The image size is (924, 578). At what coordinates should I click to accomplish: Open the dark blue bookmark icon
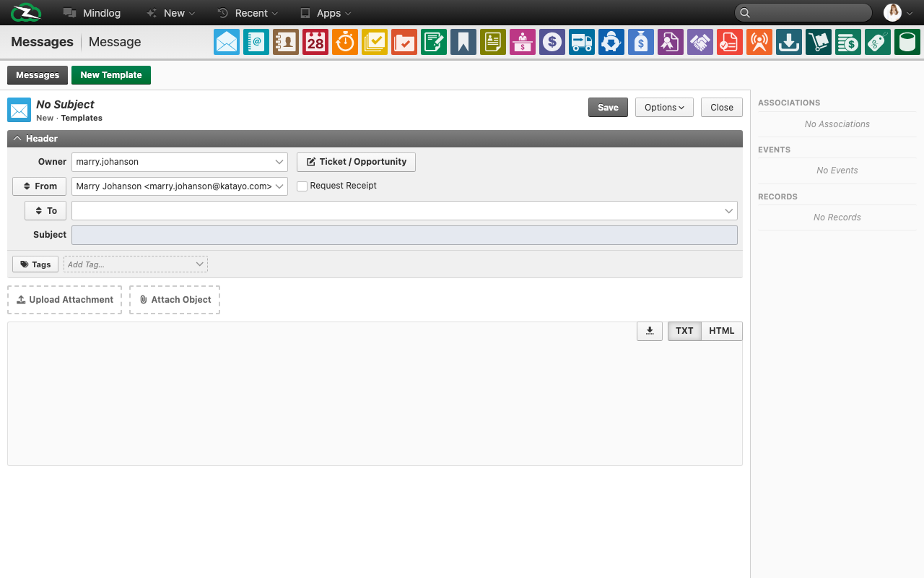point(463,42)
